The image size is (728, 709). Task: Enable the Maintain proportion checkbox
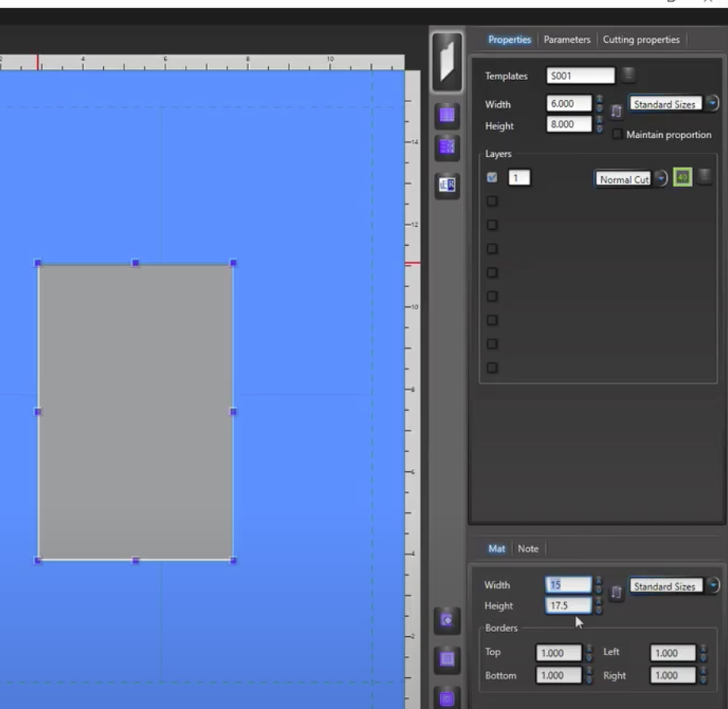pyautogui.click(x=617, y=134)
